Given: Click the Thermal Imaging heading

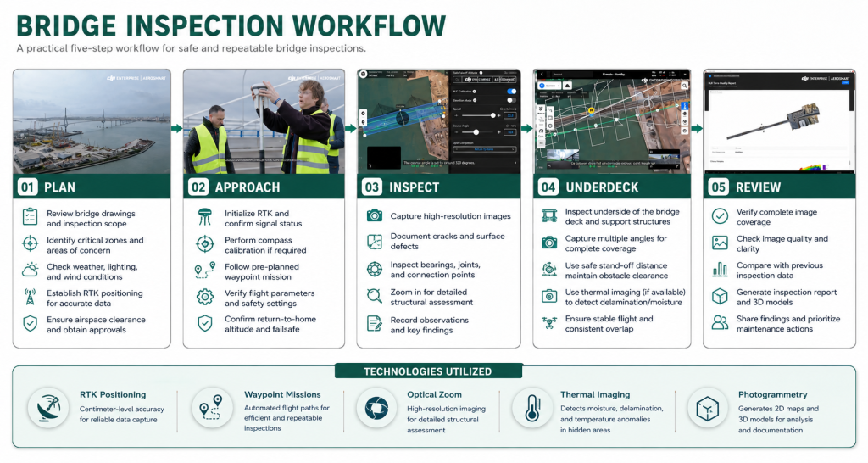Looking at the screenshot, I should point(595,394).
